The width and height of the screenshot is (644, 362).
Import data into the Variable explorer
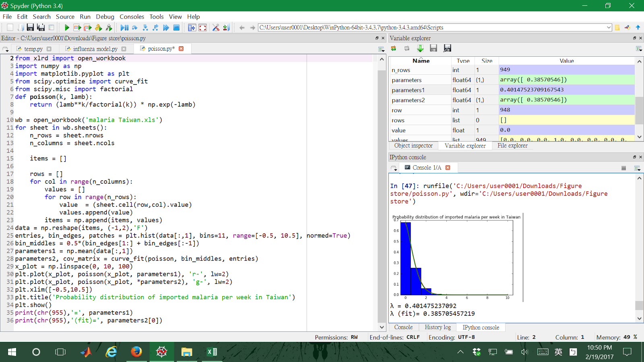pyautogui.click(x=420, y=48)
